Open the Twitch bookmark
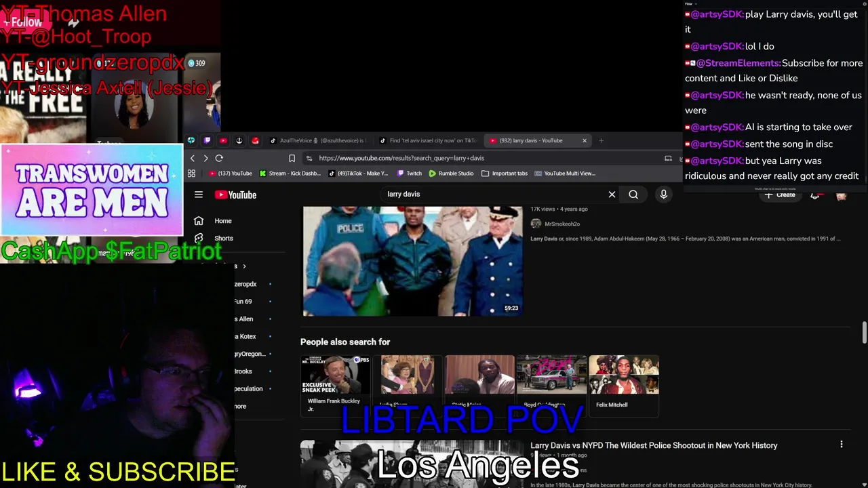 click(x=410, y=174)
